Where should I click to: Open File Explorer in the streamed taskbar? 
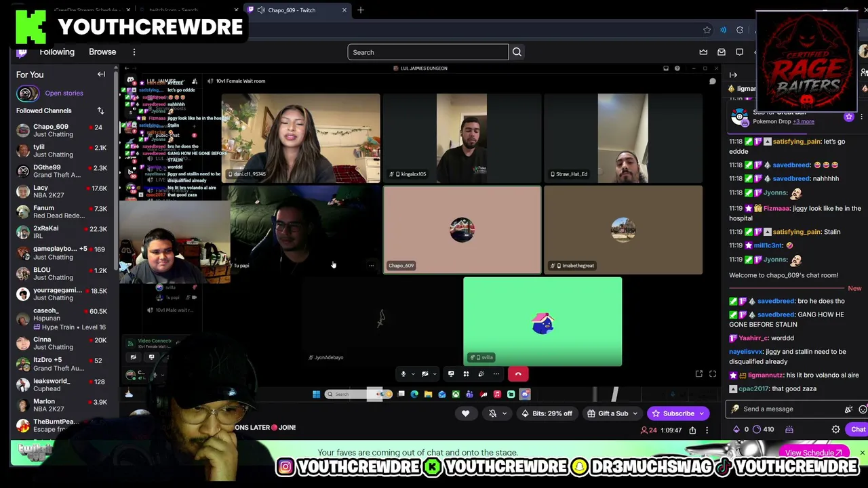428,394
